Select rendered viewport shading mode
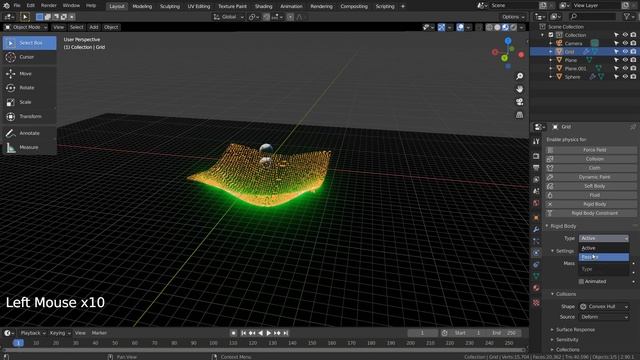 (x=513, y=27)
